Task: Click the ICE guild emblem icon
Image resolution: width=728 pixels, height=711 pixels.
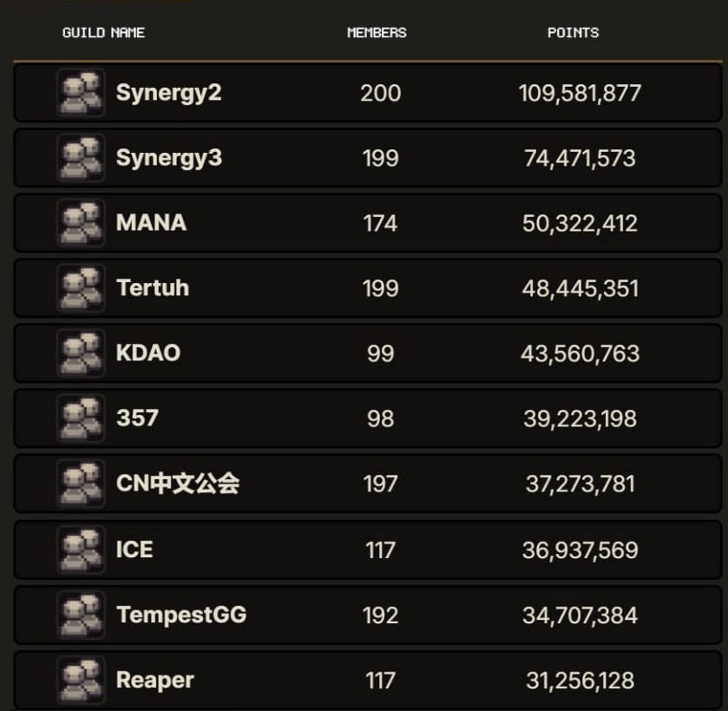Action: pyautogui.click(x=79, y=549)
